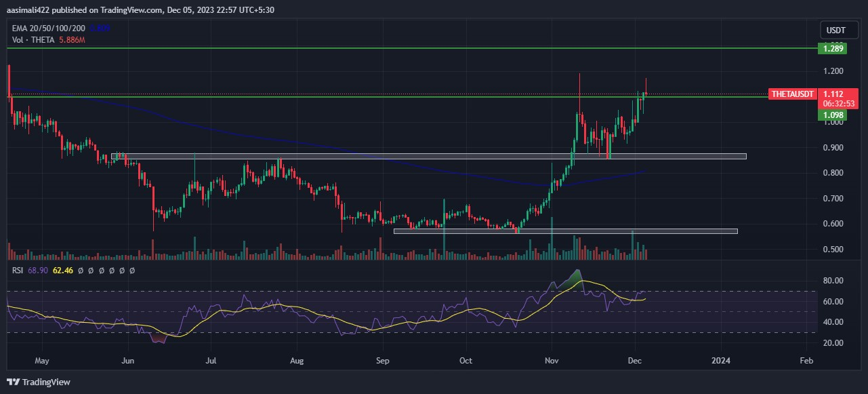Image resolution: width=868 pixels, height=394 pixels.
Task: Click the 06:32:53 bar countdown timer
Action: [x=838, y=104]
